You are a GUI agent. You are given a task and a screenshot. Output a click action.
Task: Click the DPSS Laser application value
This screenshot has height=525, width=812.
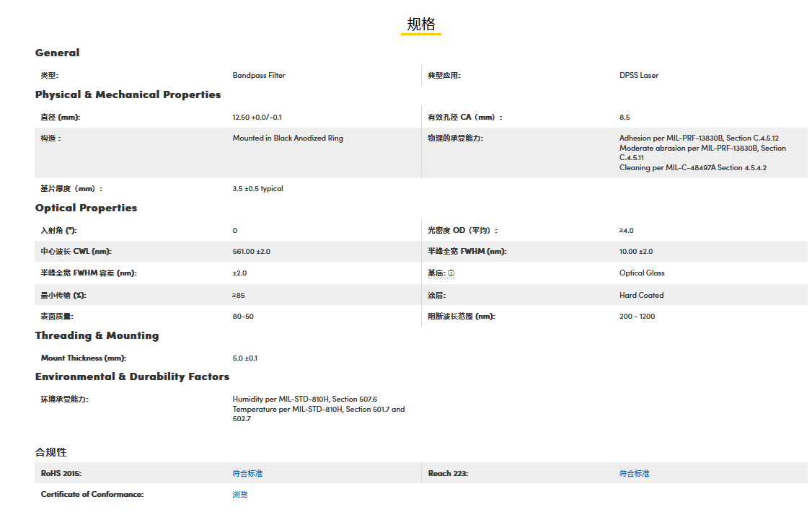click(x=639, y=75)
